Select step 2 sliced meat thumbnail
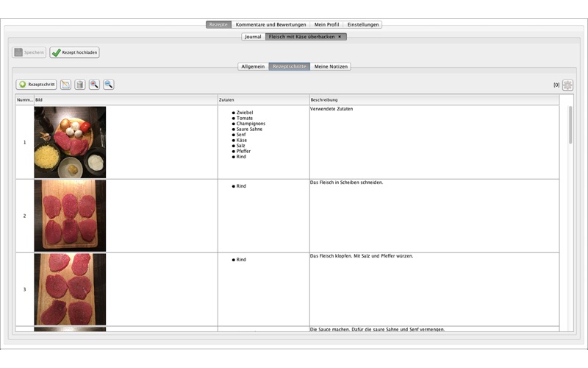 70,216
